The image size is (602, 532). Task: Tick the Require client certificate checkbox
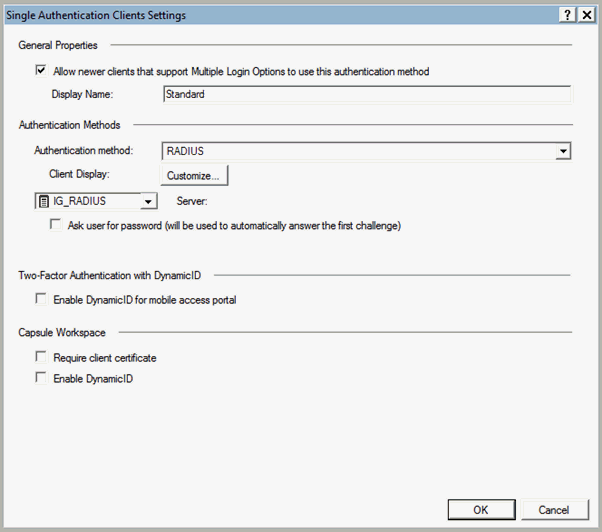41,357
